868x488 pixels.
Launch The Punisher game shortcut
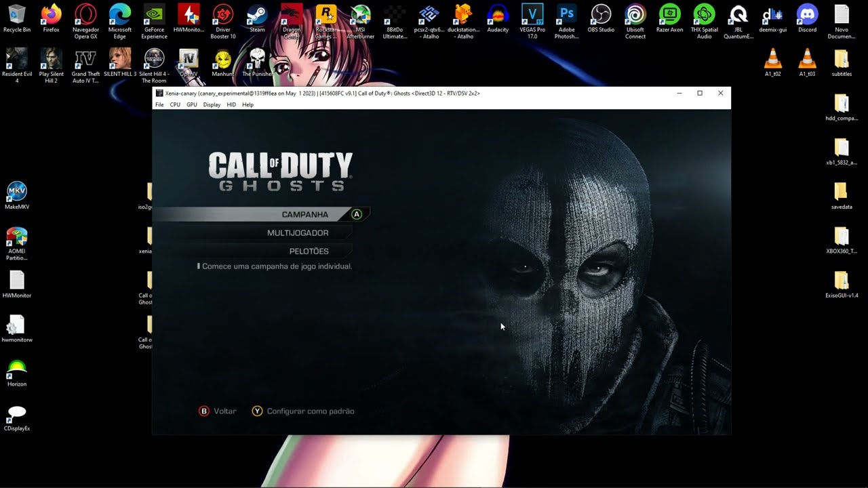(x=257, y=62)
